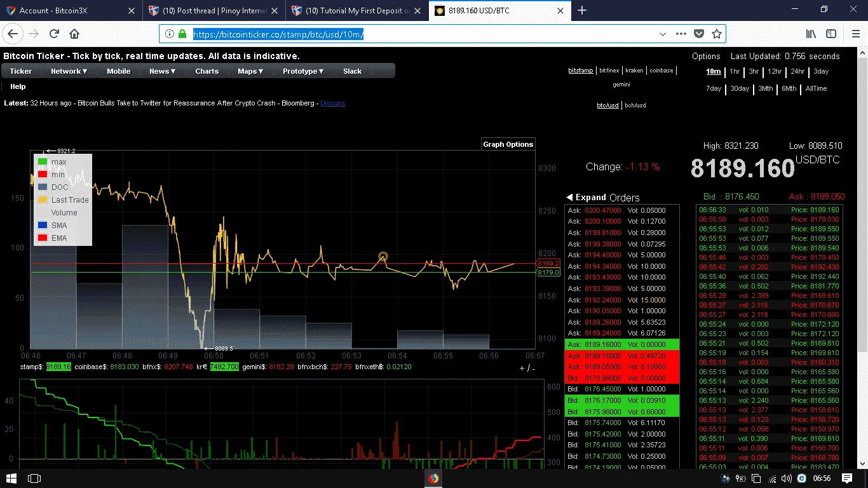Open the Mobile menu item
The width and height of the screenshot is (868, 488).
119,71
